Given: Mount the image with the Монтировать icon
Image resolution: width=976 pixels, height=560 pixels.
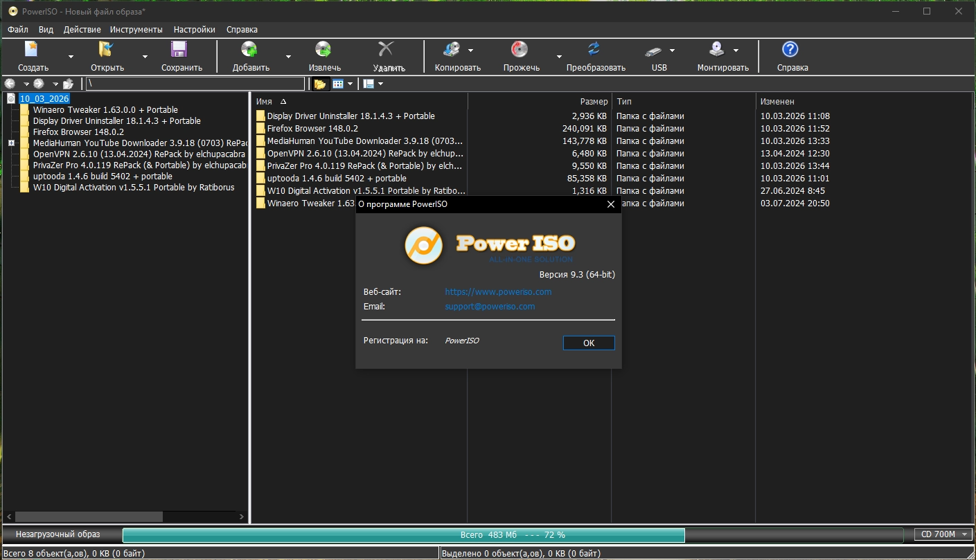Looking at the screenshot, I should pyautogui.click(x=717, y=50).
